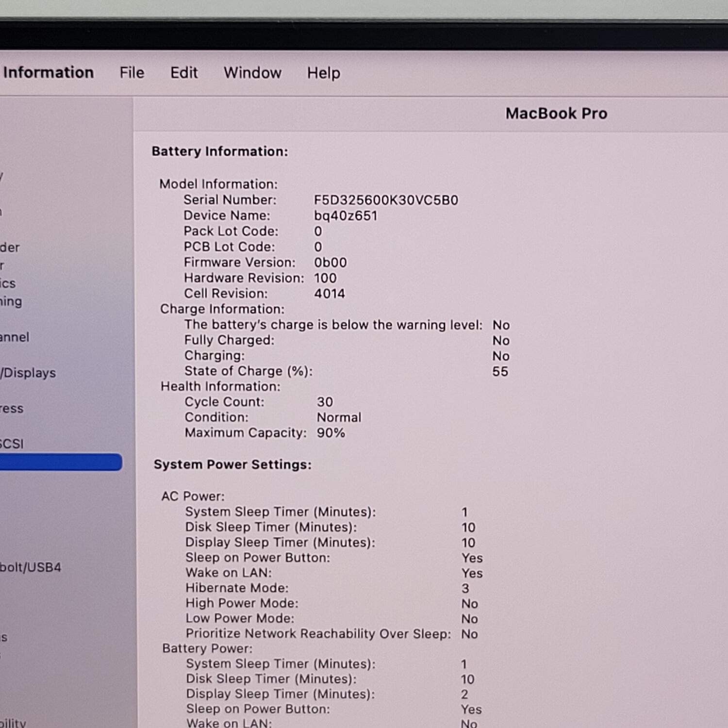Screen dimensions: 728x728
Task: Click the Fully Charged No value
Action: [x=501, y=341]
